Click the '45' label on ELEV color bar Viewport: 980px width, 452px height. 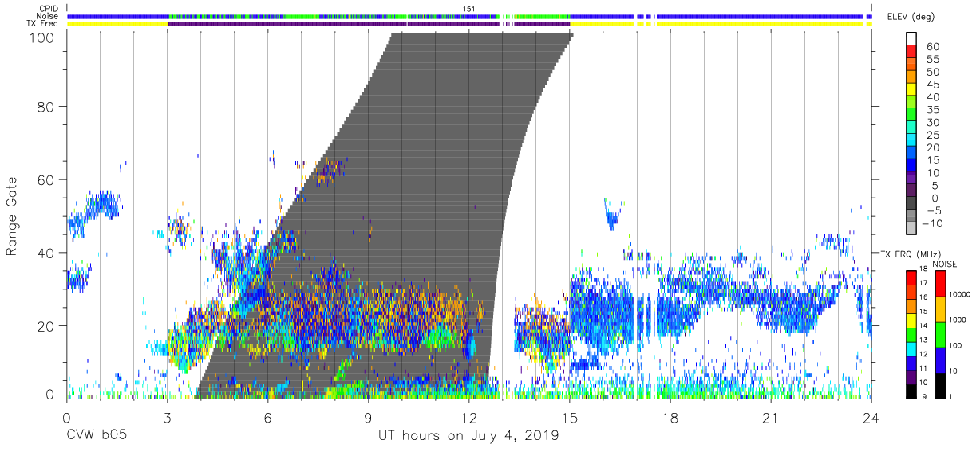tap(932, 85)
